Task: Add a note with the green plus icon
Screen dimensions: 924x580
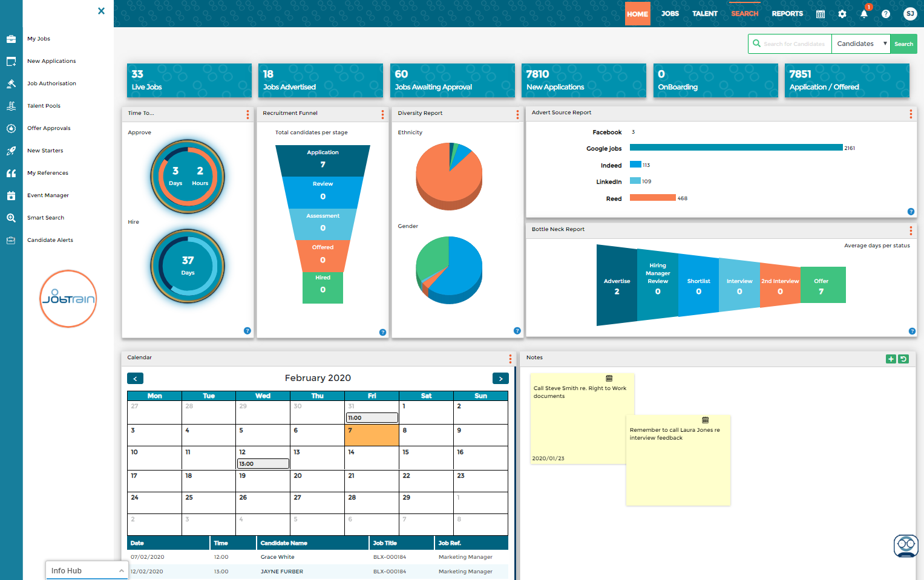Action: [x=891, y=359]
